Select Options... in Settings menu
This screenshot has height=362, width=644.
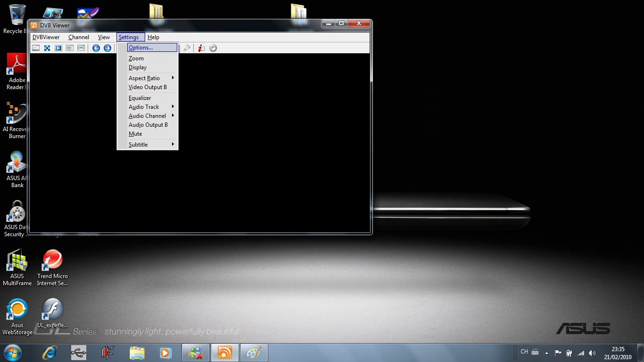[x=152, y=48]
